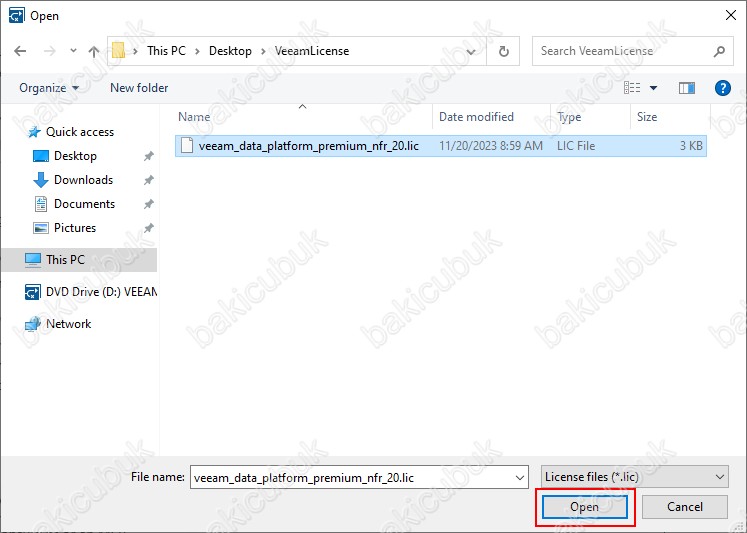
Task: Select Desktop in the address path
Action: (230, 51)
